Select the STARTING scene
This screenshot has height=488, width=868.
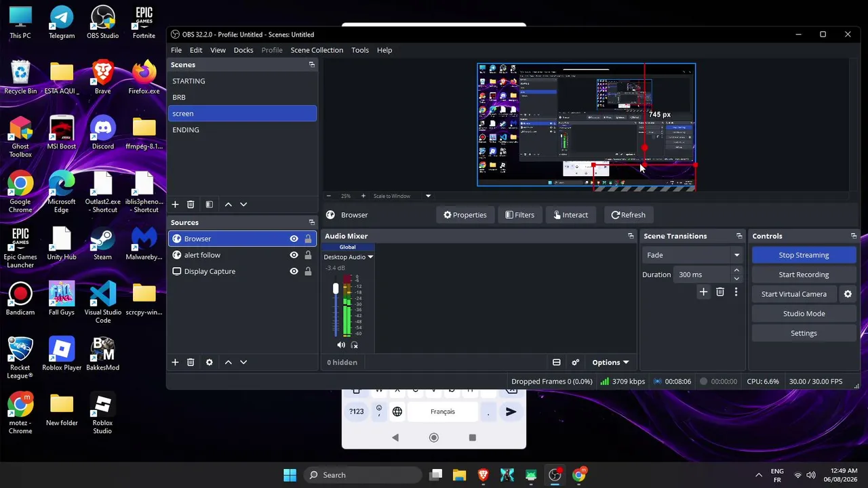point(242,81)
